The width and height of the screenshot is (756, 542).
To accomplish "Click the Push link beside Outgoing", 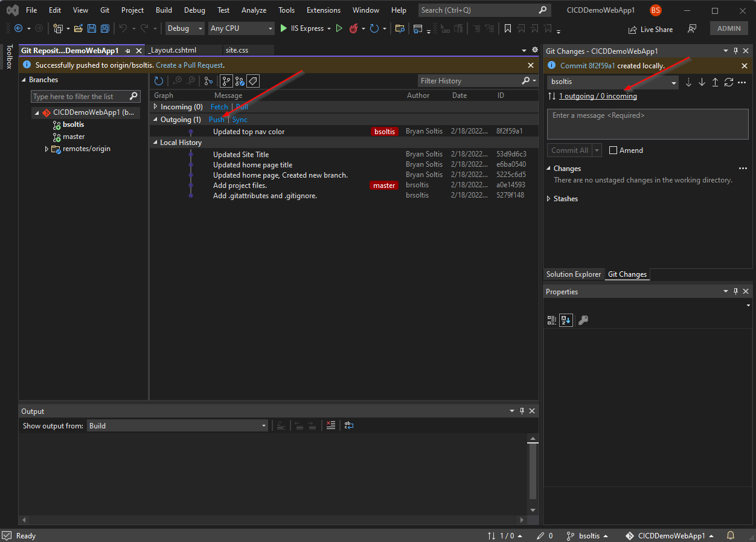I will pyautogui.click(x=216, y=120).
